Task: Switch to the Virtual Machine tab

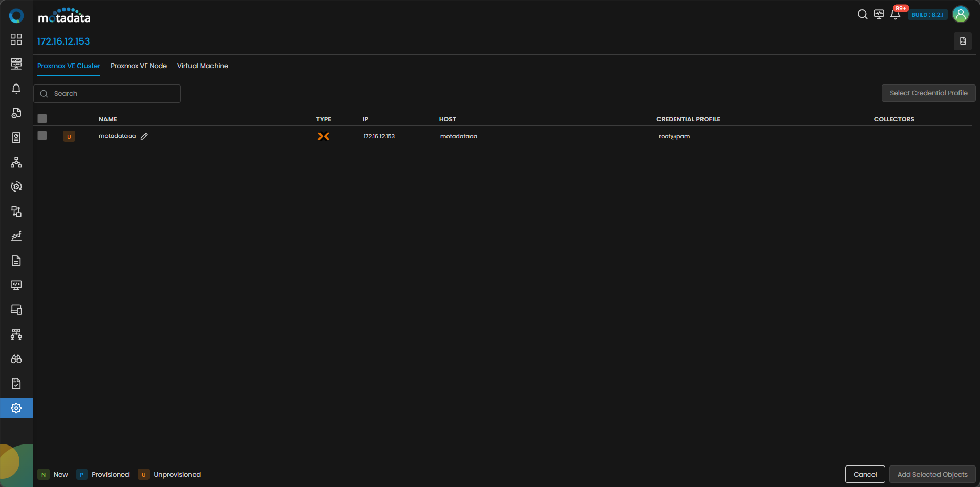Action: 203,66
